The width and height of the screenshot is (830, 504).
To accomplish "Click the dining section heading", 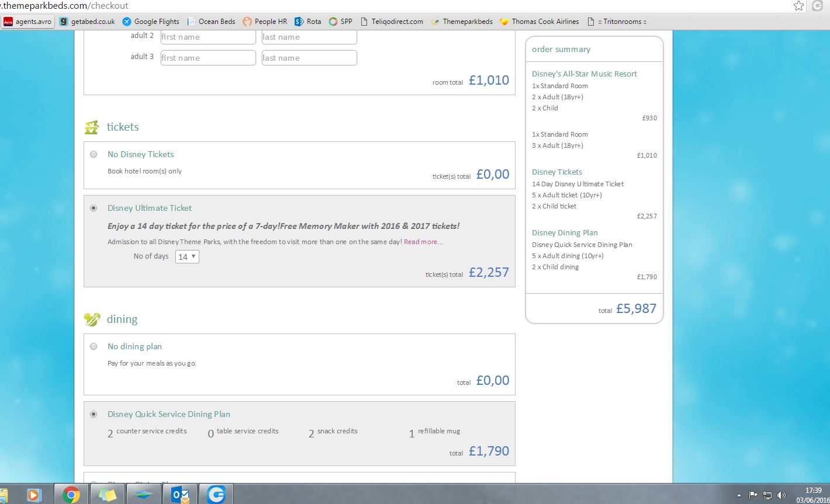I will pyautogui.click(x=122, y=319).
